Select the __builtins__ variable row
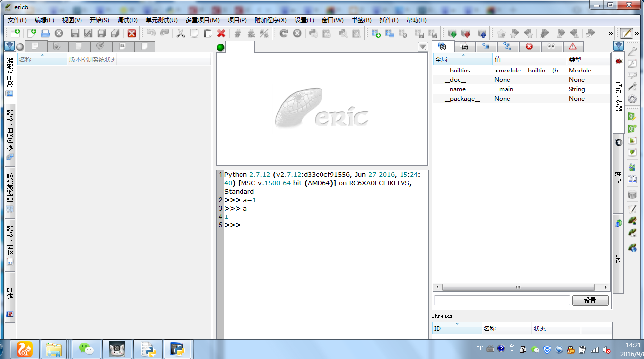The image size is (644, 359). point(521,71)
